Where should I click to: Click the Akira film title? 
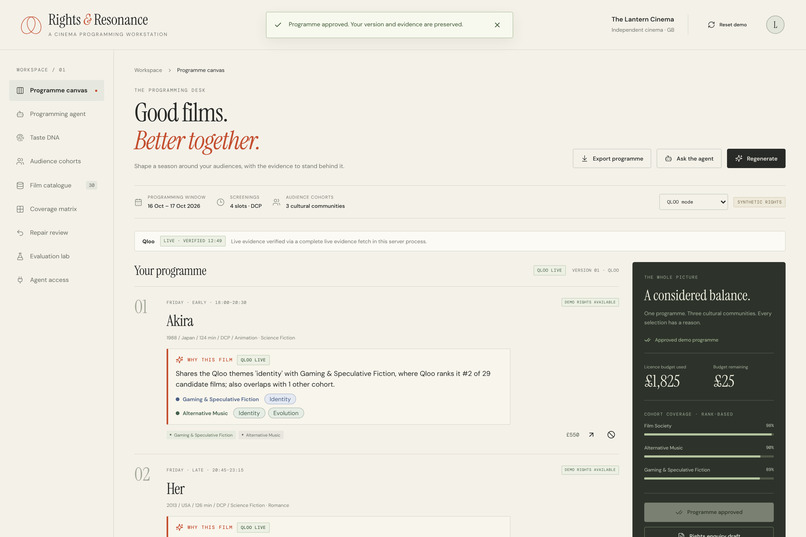(x=180, y=321)
